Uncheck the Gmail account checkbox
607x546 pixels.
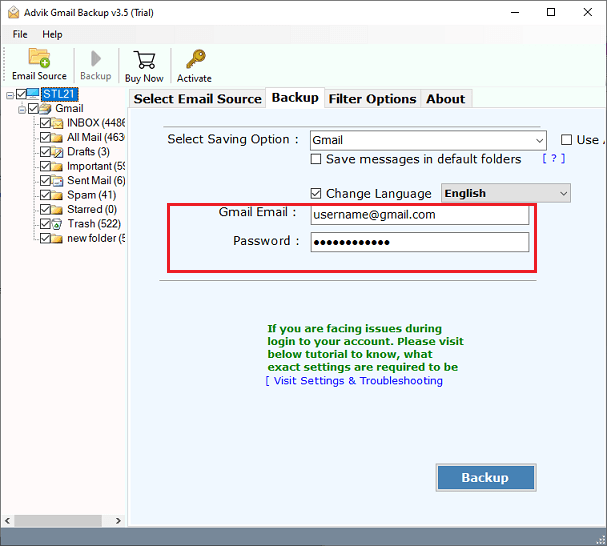[x=33, y=108]
